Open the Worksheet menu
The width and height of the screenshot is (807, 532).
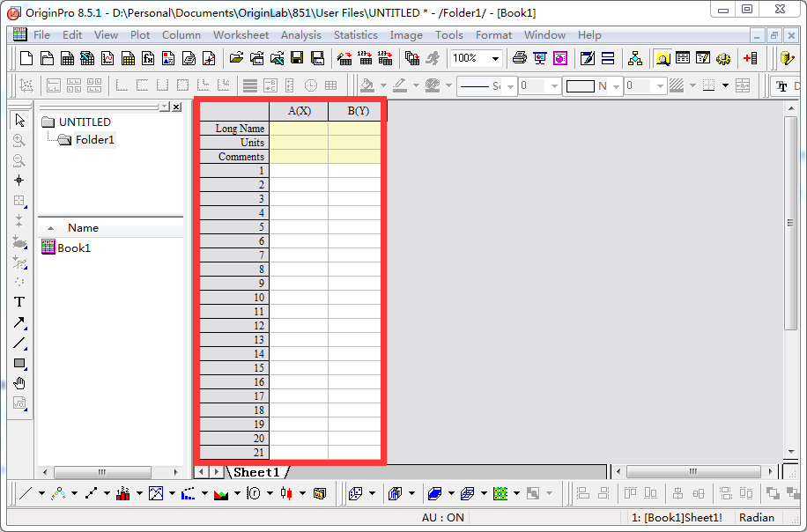241,35
